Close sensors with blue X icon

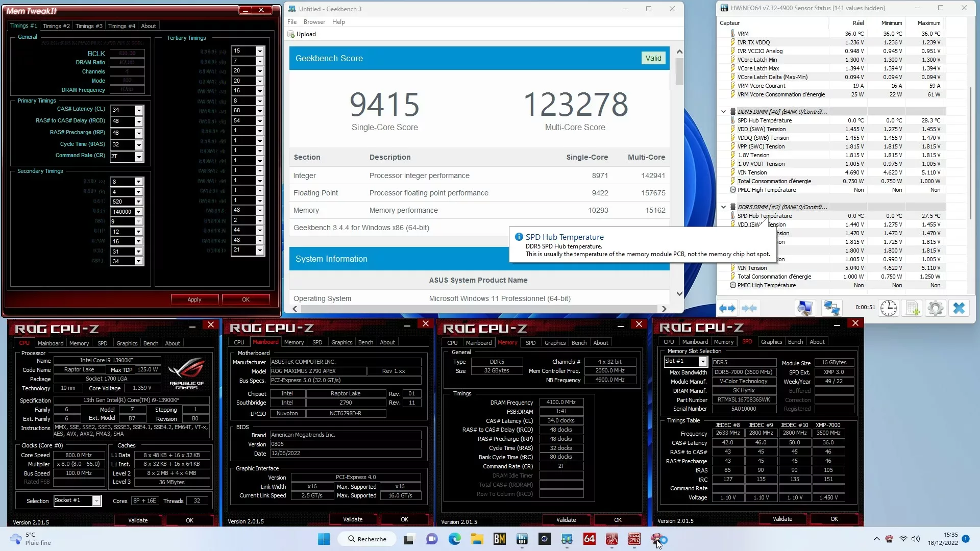click(x=959, y=308)
